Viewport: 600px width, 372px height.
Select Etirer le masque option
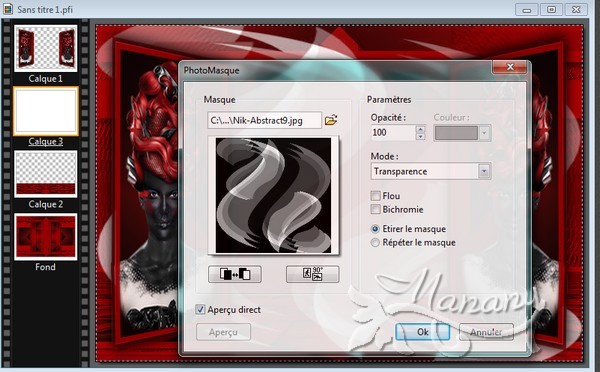pos(375,229)
